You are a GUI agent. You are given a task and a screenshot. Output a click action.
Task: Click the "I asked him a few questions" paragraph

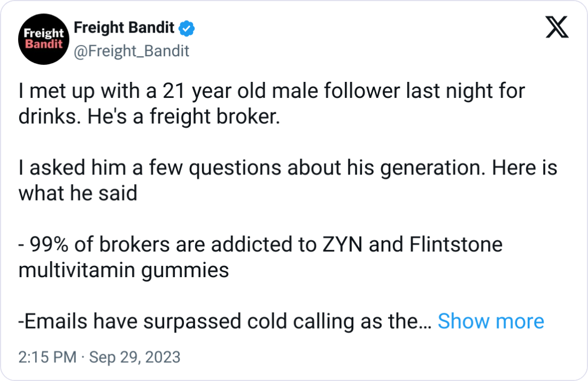[288, 180]
